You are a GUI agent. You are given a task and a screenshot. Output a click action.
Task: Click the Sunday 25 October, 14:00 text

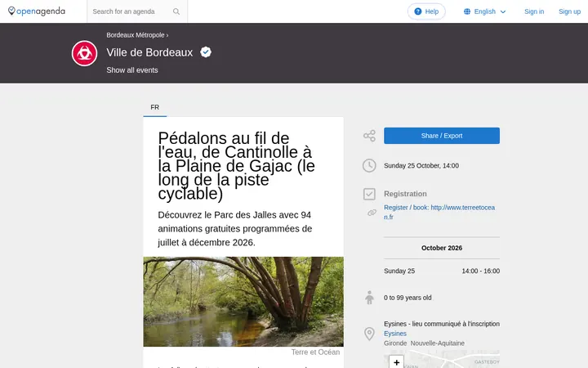pyautogui.click(x=421, y=165)
